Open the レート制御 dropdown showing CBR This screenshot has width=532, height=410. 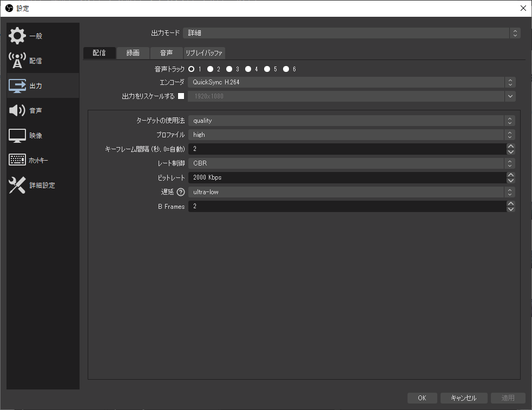[x=351, y=163]
